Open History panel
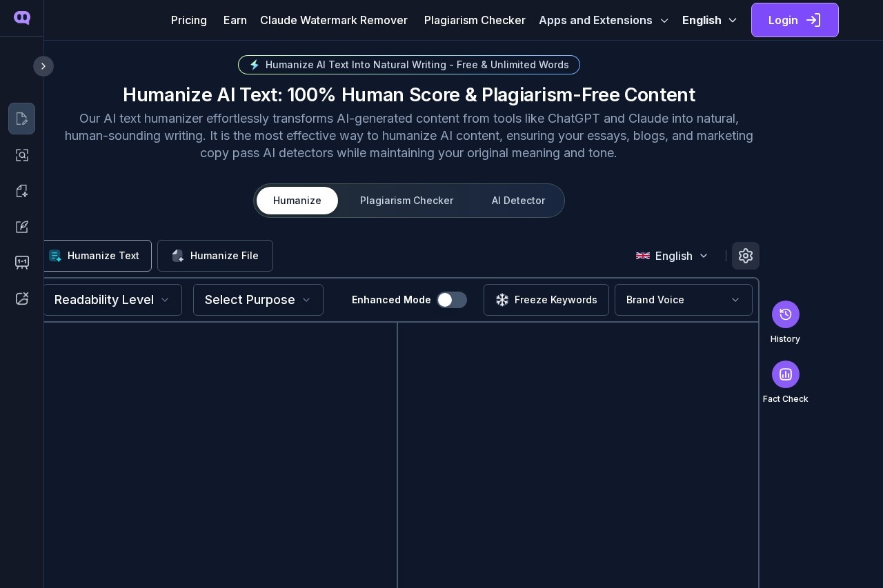 [786, 323]
